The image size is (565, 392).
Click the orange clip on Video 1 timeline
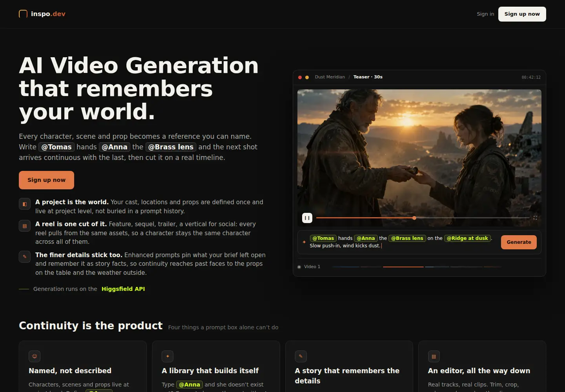point(403,267)
